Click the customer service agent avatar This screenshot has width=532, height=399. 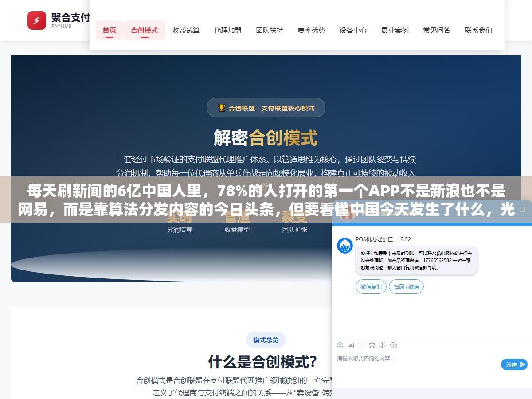(345, 246)
